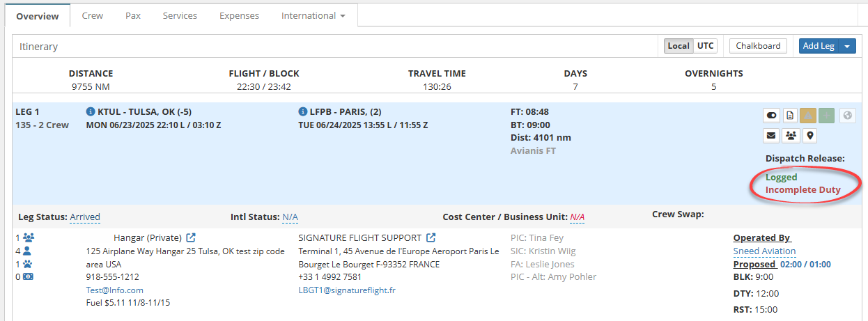Click the KTUL airport info icon
This screenshot has width=868, height=321.
(x=91, y=111)
